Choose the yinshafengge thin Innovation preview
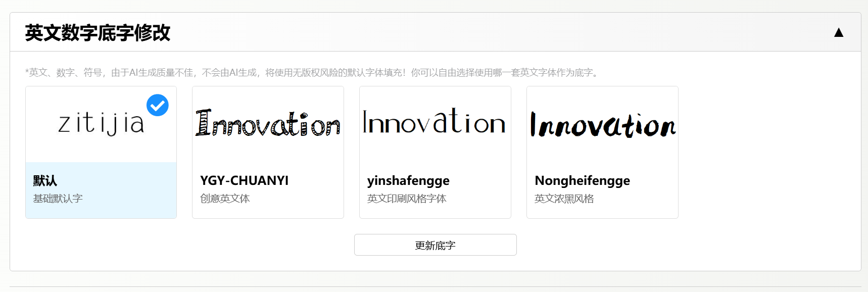Viewport: 868px width, 292px height. click(435, 122)
